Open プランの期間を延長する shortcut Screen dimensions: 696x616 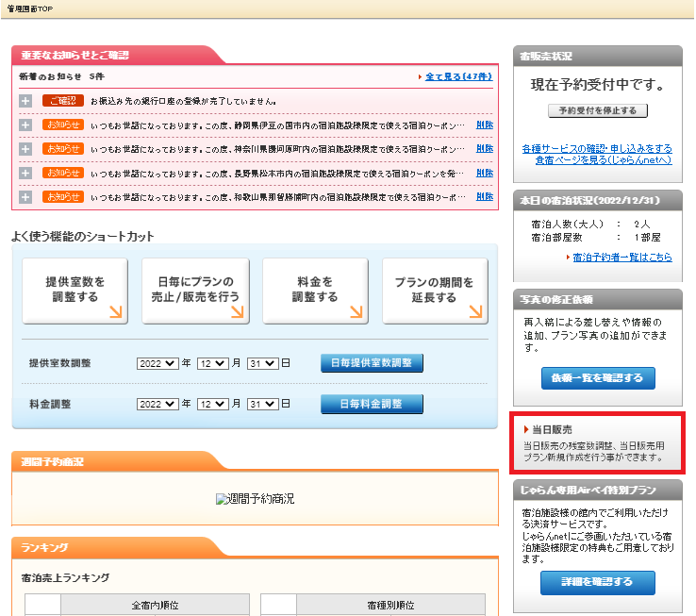click(x=434, y=291)
